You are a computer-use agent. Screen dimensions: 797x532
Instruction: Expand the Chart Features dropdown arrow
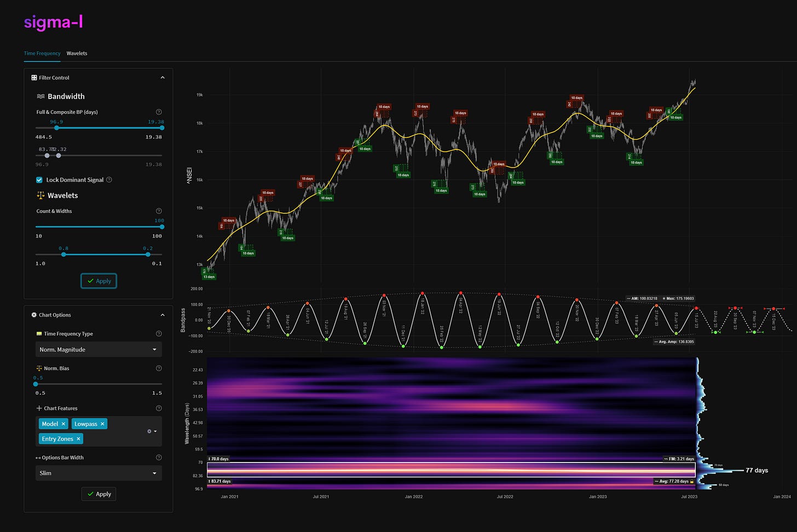pos(155,431)
